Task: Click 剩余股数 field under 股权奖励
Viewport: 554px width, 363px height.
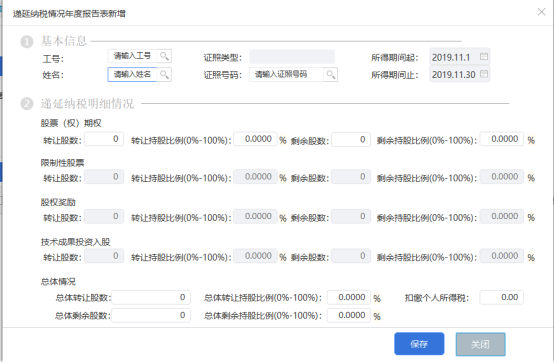Action: coord(351,216)
